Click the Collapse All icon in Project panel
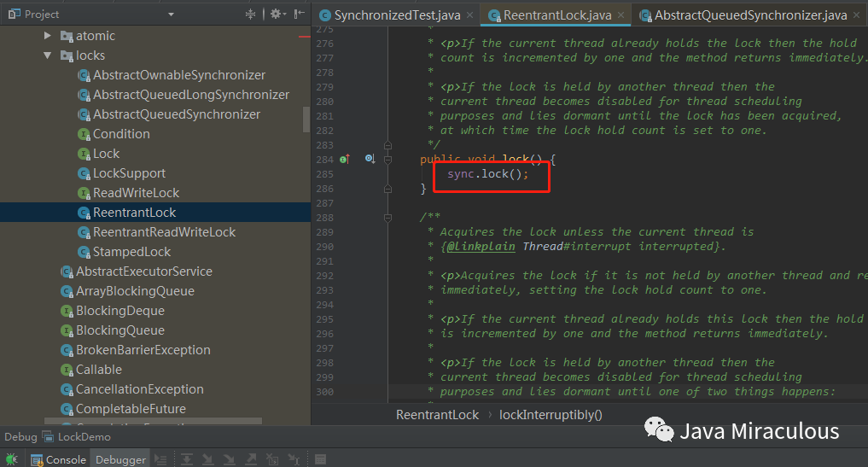This screenshot has height=467, width=868. [x=250, y=14]
